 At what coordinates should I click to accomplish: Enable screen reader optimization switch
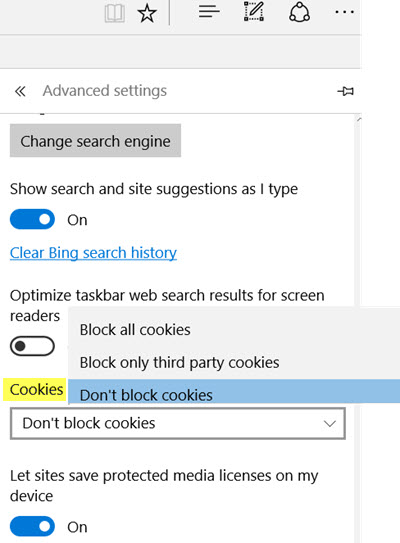coord(32,346)
